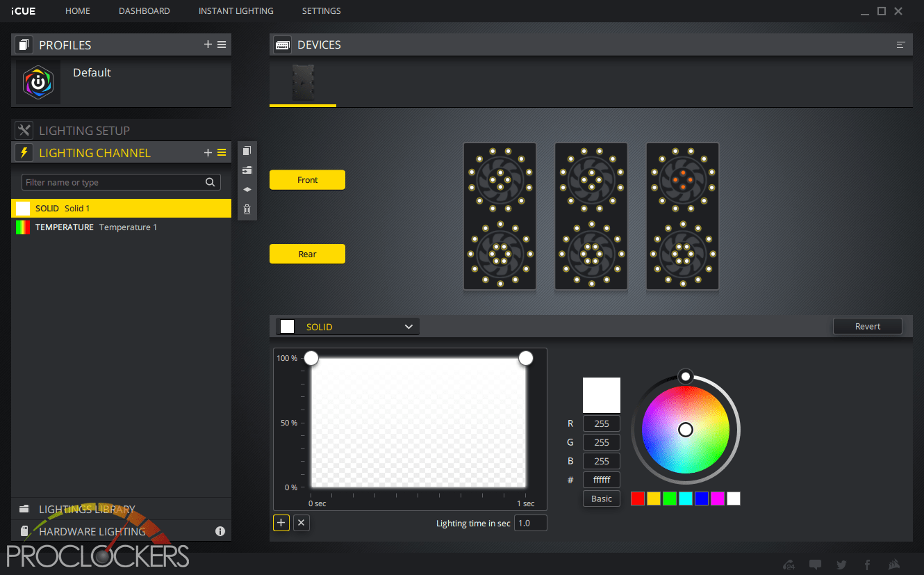
Task: Select the Default profile
Action: [92, 72]
